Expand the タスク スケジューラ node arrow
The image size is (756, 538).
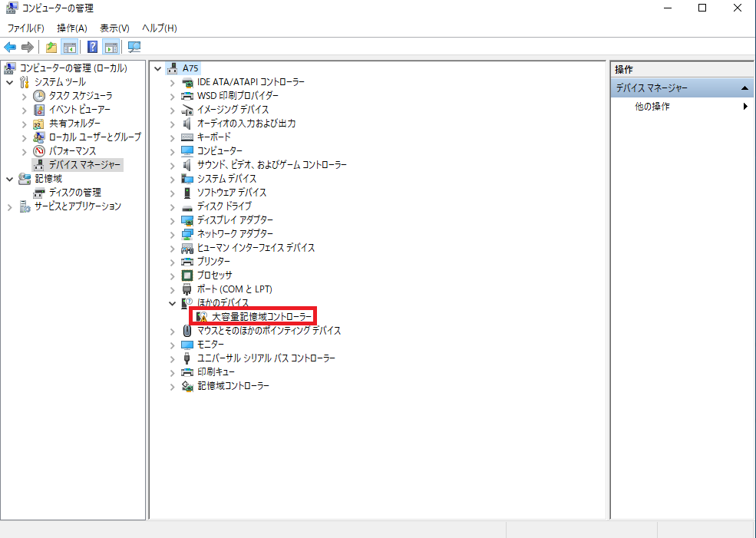24,97
